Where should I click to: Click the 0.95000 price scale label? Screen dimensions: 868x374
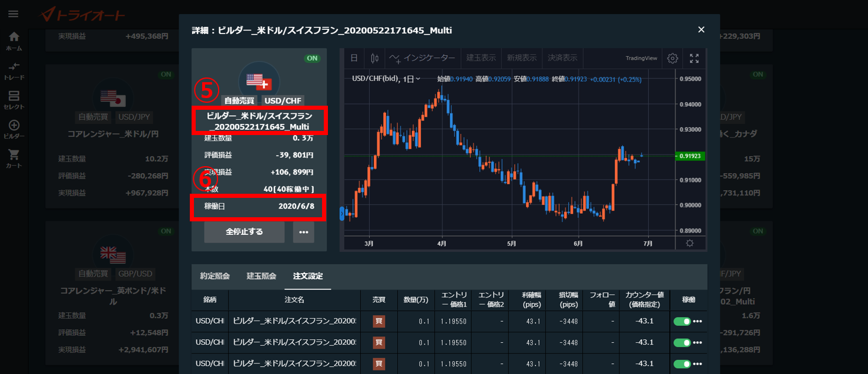691,79
